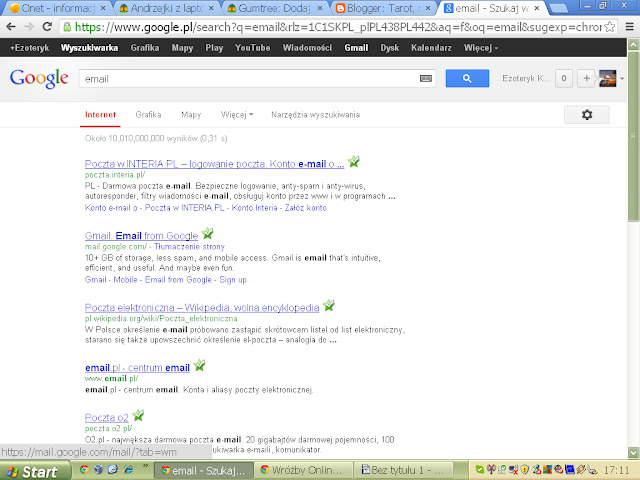Open the search settings gear icon

point(587,115)
